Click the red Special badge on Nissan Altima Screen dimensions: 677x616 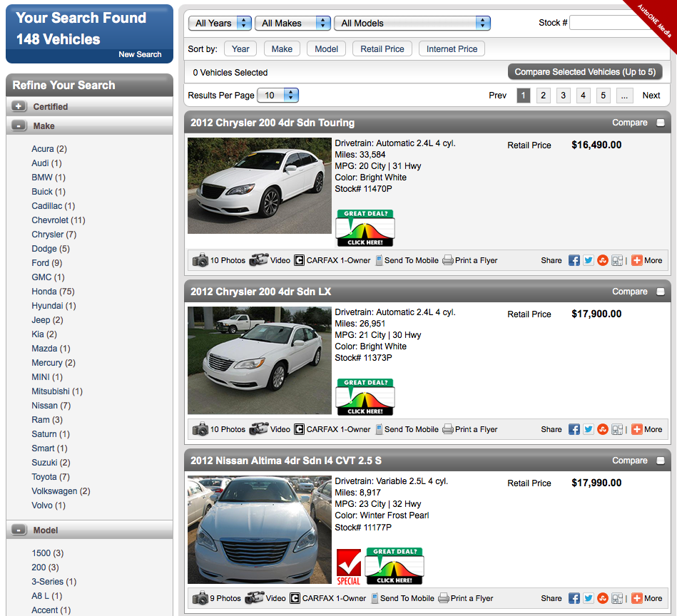point(348,567)
